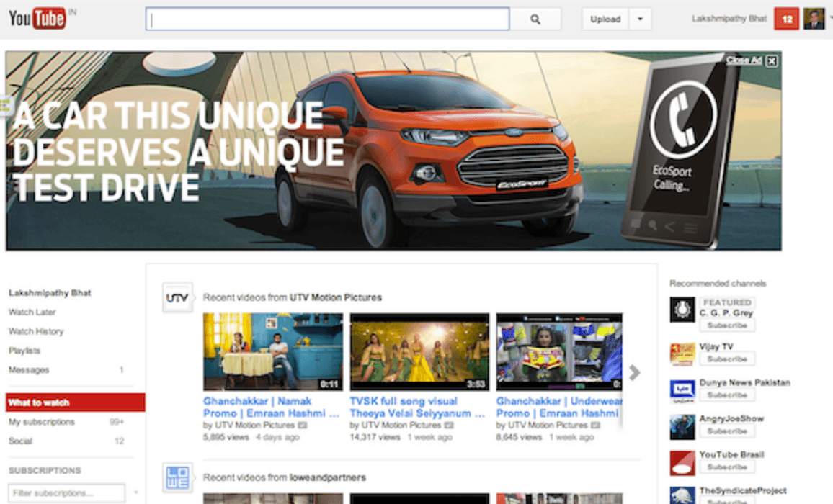This screenshot has width=833, height=504.
Task: Open TheSyndicateProject channel name
Action: click(743, 491)
